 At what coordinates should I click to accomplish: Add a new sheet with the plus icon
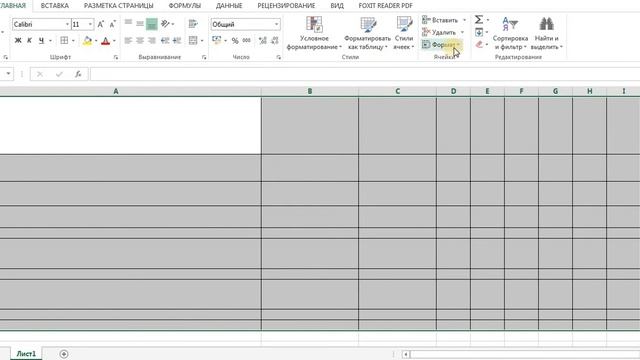point(64,354)
